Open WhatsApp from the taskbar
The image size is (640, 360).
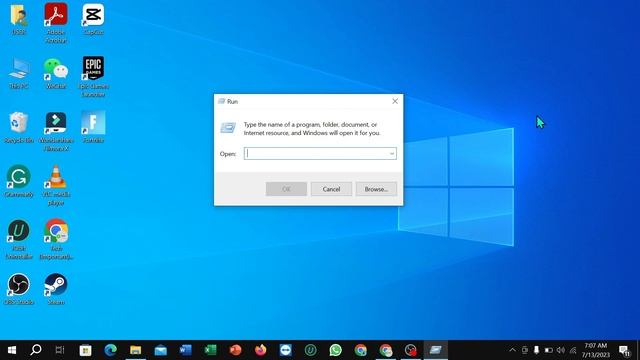(x=336, y=350)
